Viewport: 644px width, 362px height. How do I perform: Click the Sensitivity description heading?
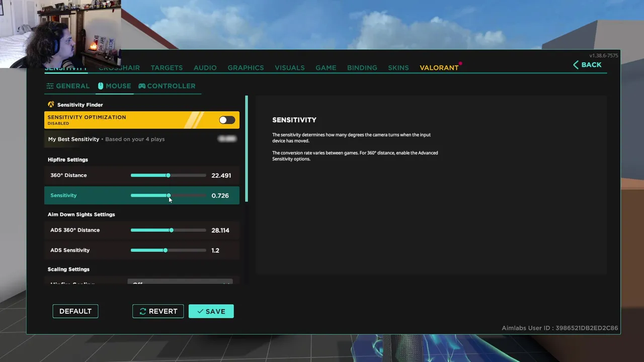click(294, 120)
